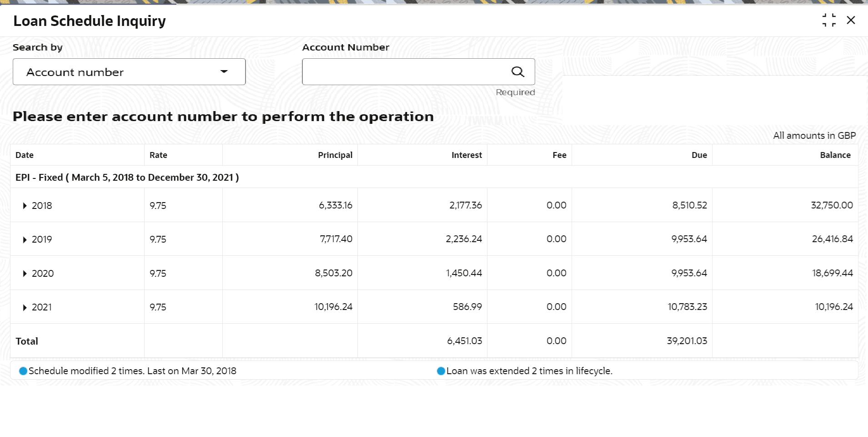Screen dimensions: 868x437
Task: Click into the Account Number input field
Action: tap(404, 71)
